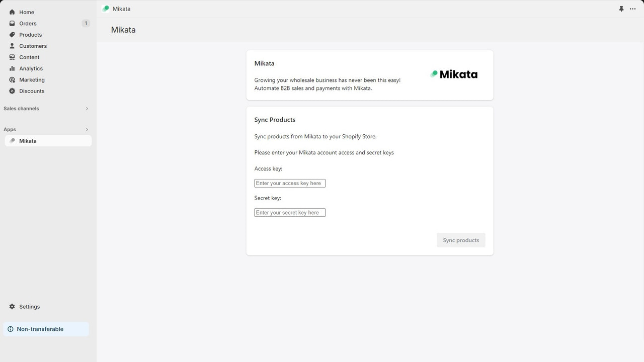Click the Mikata logo icon in header bar
The image size is (644, 362).
(106, 9)
